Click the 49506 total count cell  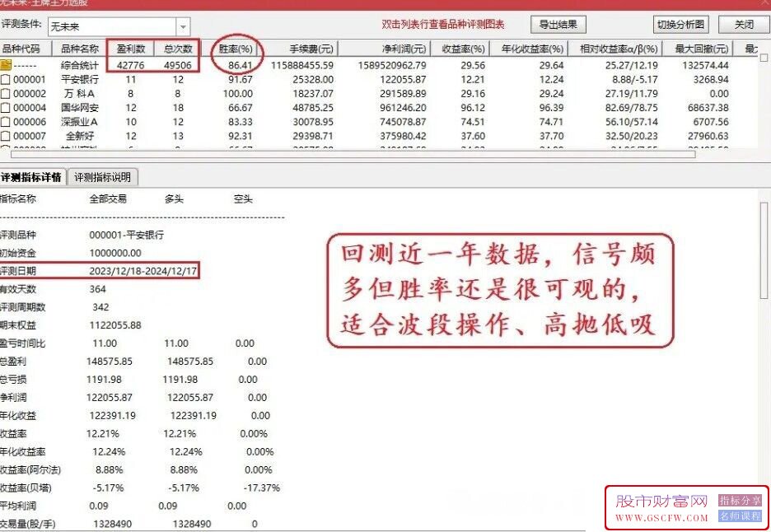pos(177,65)
